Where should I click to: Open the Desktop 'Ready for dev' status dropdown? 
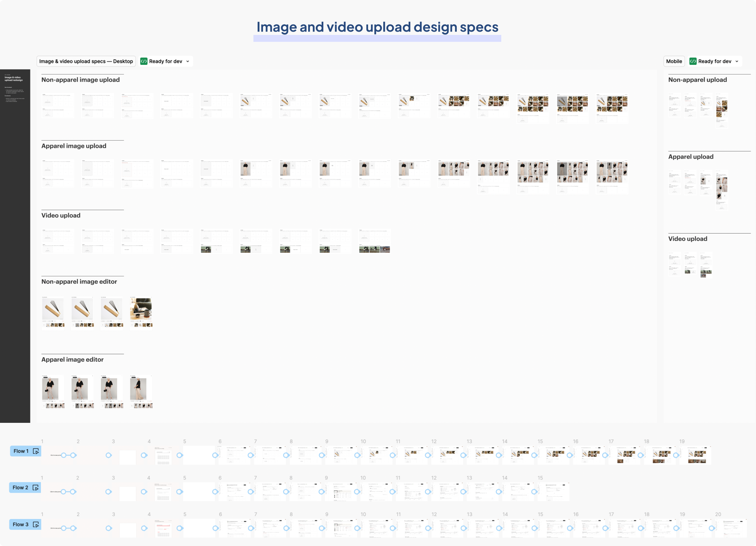pos(166,61)
